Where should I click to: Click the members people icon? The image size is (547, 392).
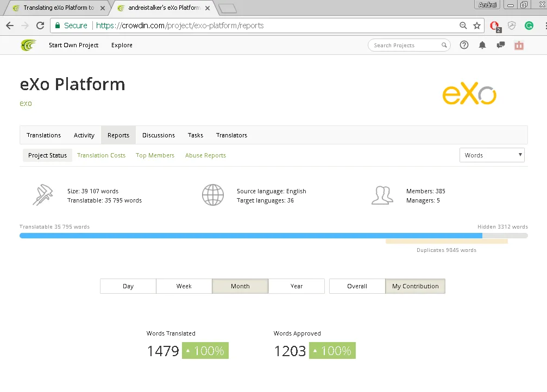click(382, 195)
